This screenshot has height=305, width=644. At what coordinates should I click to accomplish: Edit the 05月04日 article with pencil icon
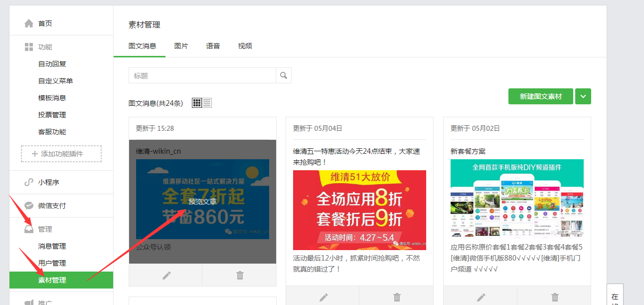point(323,297)
